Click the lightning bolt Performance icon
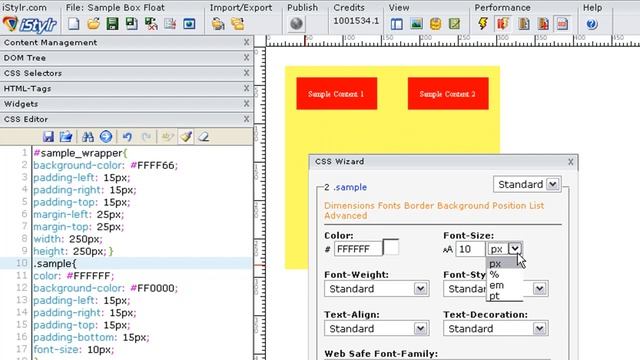The width and height of the screenshot is (640, 360). tap(483, 24)
